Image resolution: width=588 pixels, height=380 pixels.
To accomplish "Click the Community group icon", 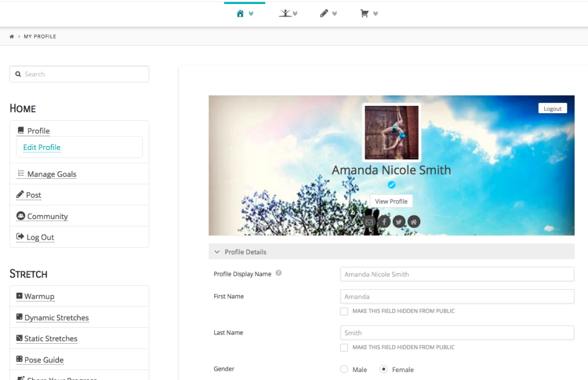I will point(21,216).
